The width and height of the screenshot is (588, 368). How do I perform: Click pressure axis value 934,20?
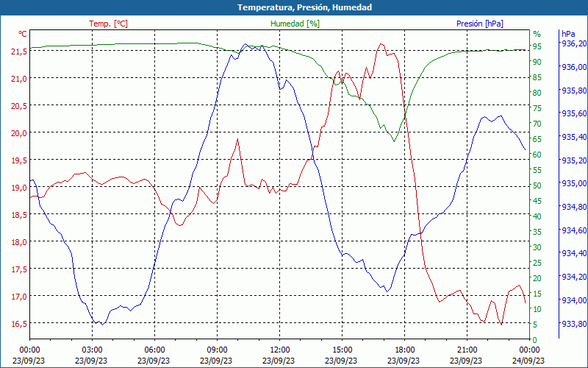pyautogui.click(x=573, y=277)
